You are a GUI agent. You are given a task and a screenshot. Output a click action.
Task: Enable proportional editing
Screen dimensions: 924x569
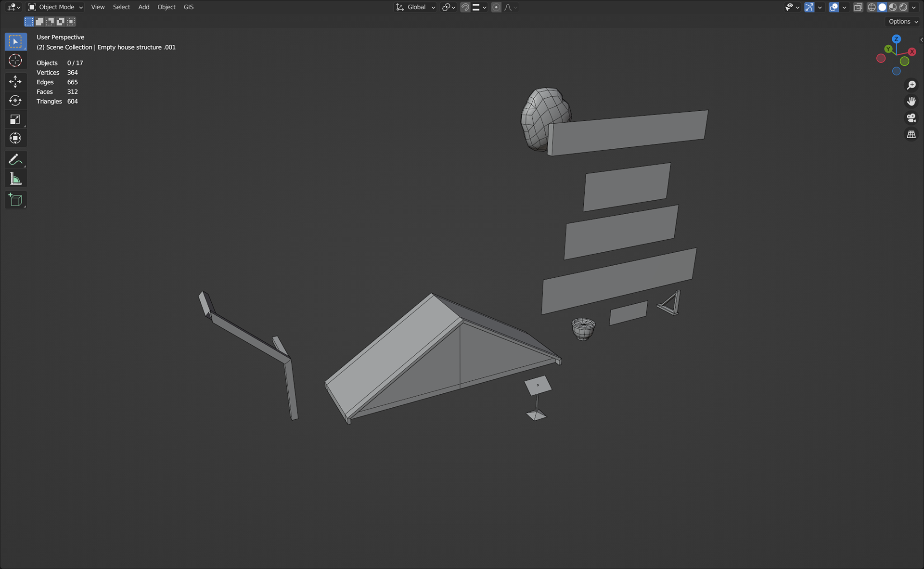496,7
